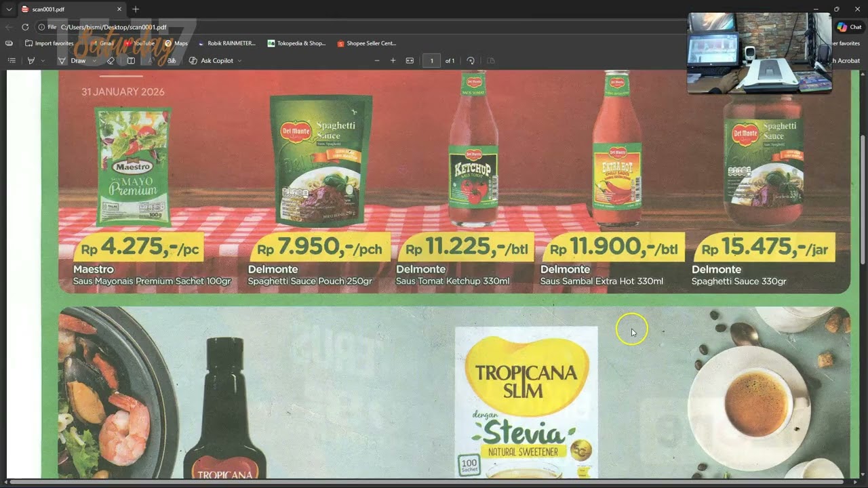Expand Ask Copilot dropdown arrow
The width and height of the screenshot is (868, 488).
[239, 61]
